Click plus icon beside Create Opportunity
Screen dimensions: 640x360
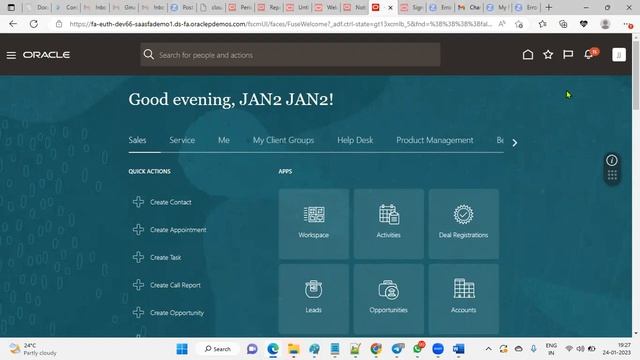pos(138,313)
